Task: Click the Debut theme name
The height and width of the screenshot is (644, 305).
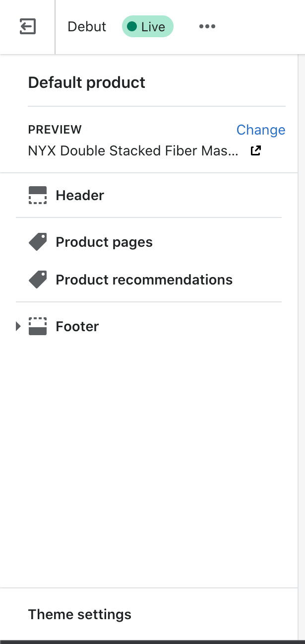Action: tap(87, 26)
